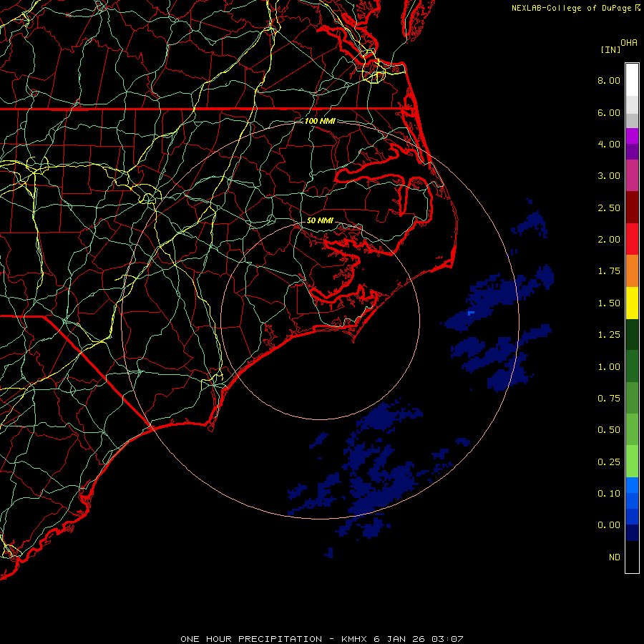Pick the bright red swatch beside 2.00
Image resolution: width=644 pixels, height=644 pixels.
[632, 239]
